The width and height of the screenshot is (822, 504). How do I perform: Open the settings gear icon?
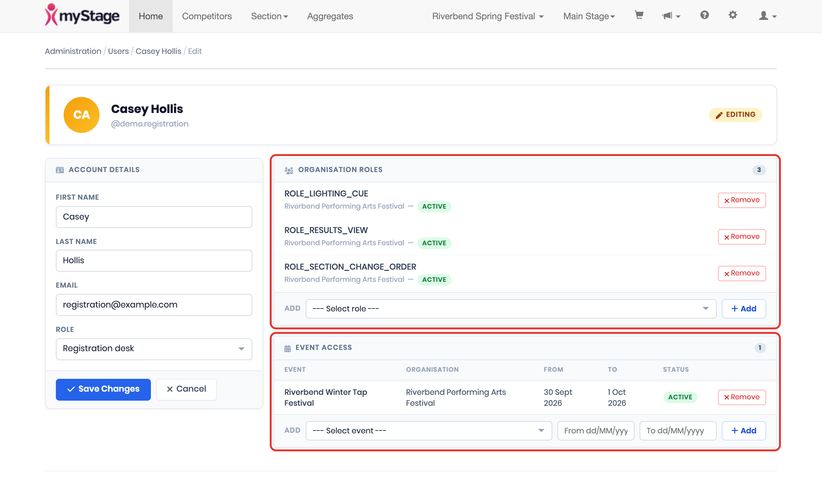click(733, 15)
